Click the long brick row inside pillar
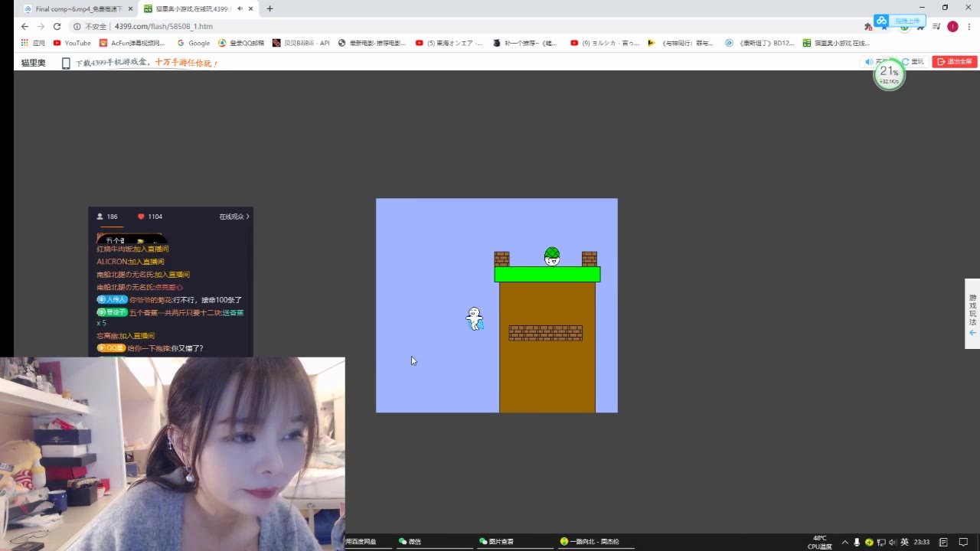Image resolution: width=980 pixels, height=551 pixels. 546,333
